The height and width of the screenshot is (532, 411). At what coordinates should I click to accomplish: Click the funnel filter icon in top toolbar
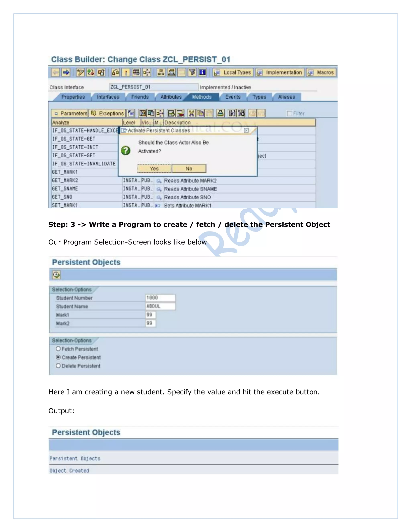192,72
